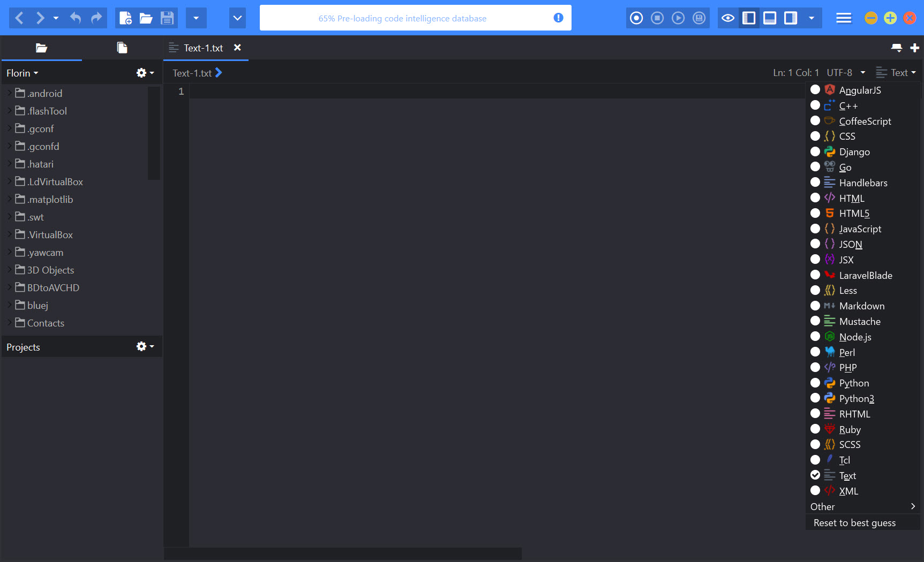Go forward with the right arrow icon

coord(40,18)
